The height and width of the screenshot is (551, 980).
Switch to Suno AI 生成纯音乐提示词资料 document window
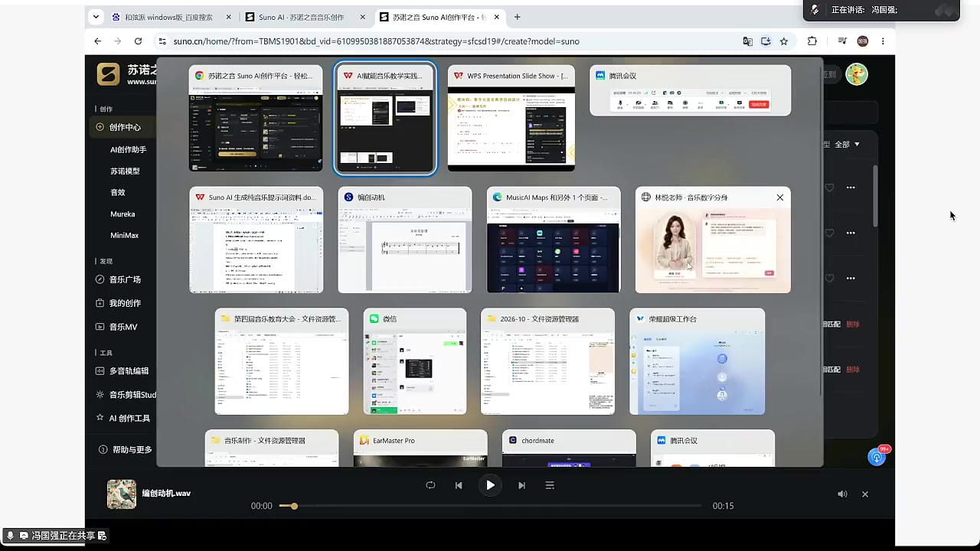click(256, 240)
